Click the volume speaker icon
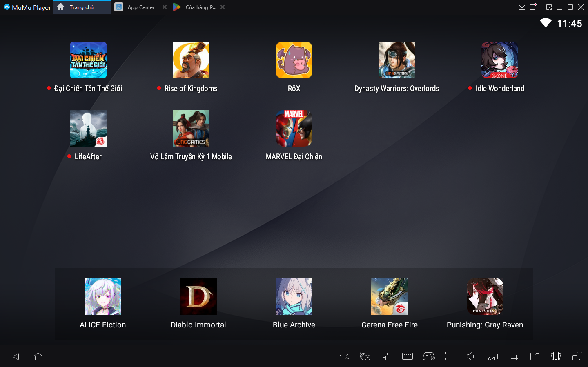Viewport: 588px width, 367px height. coord(471,356)
